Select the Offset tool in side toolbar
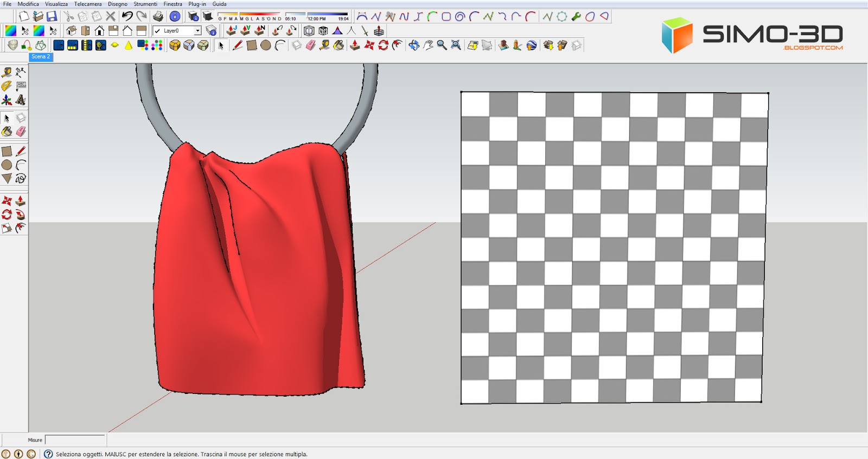The height and width of the screenshot is (459, 868). click(21, 228)
